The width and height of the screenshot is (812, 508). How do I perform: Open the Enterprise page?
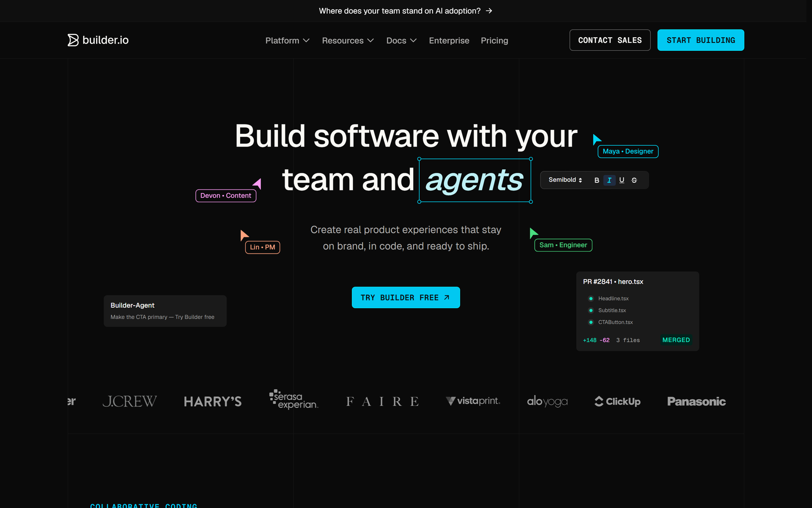(x=449, y=41)
